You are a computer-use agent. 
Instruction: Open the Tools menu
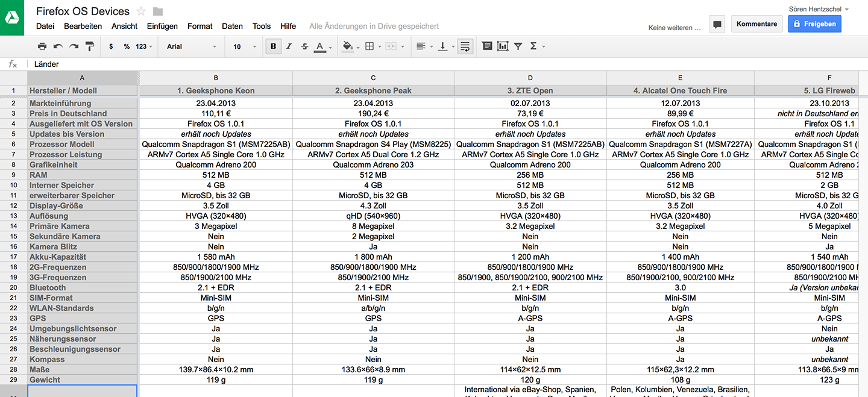[x=262, y=26]
